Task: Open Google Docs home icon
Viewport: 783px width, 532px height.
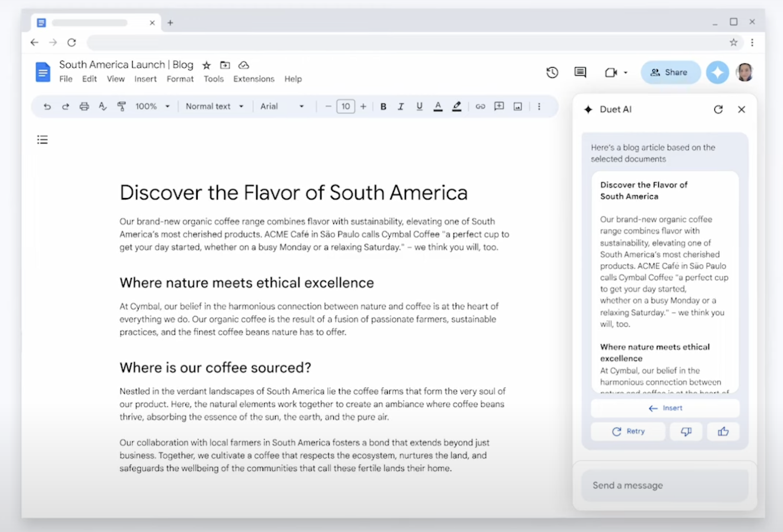Action: coord(43,72)
